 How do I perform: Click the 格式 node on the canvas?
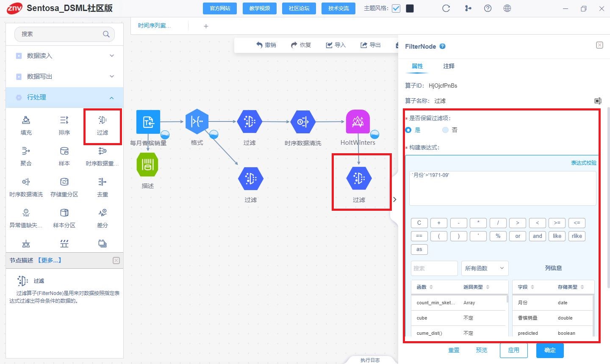197,122
